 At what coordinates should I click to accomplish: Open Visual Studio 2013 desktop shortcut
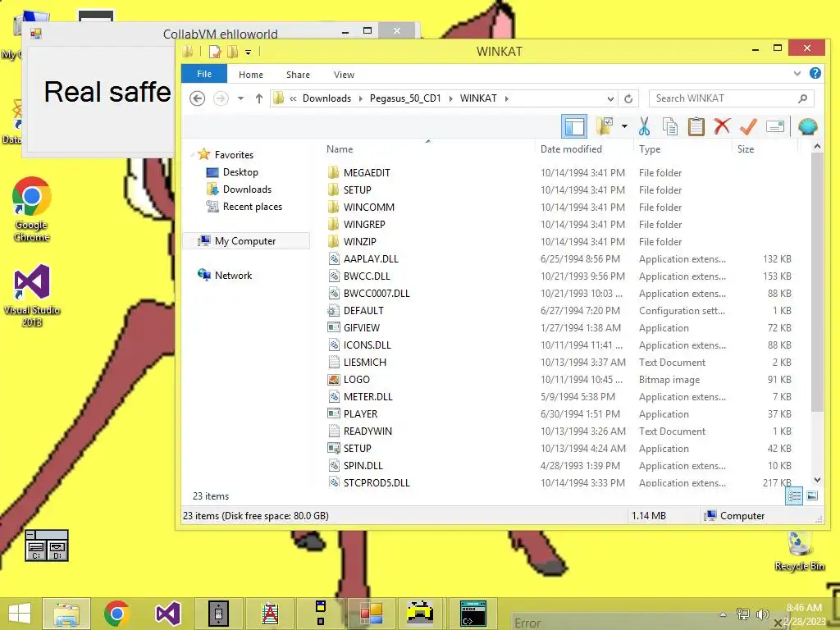click(32, 295)
